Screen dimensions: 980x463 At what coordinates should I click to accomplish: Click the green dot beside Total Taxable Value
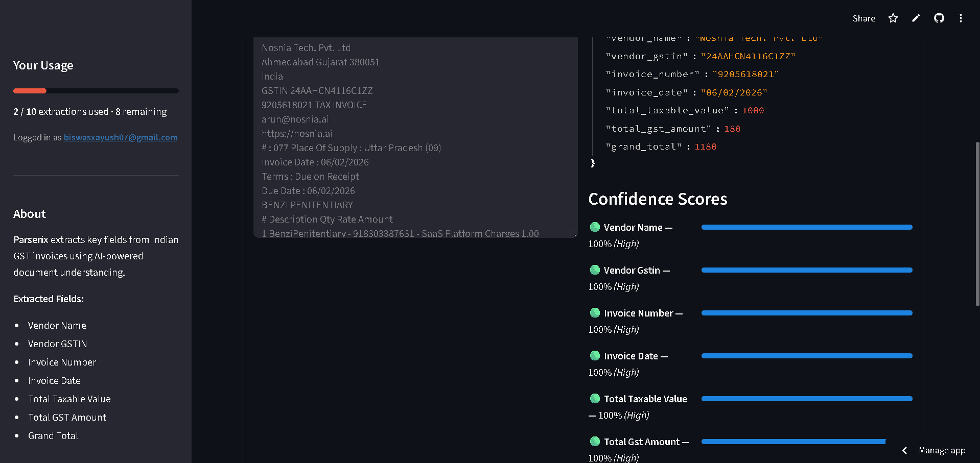coord(594,399)
